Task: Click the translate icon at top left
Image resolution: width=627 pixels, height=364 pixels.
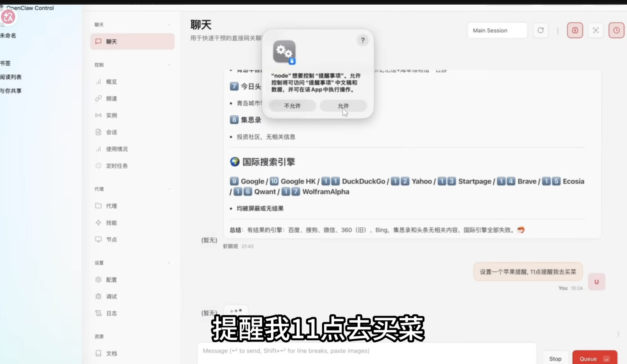Action: point(8,17)
